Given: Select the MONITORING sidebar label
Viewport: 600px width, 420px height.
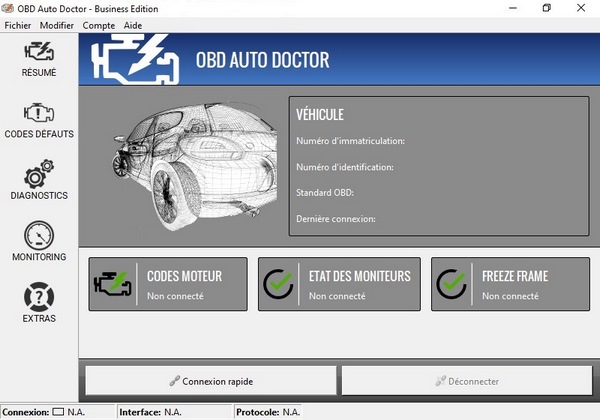Looking at the screenshot, I should [x=39, y=257].
